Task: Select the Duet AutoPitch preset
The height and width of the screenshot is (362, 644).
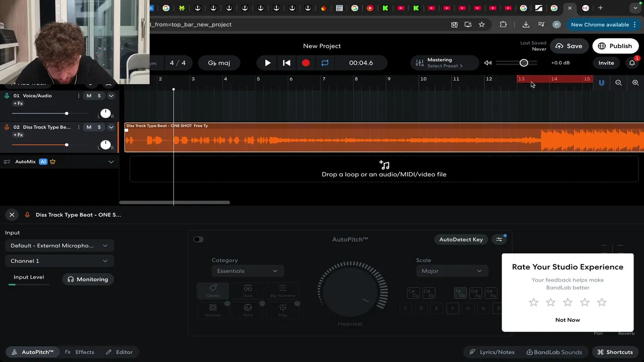Action: pyautogui.click(x=248, y=291)
